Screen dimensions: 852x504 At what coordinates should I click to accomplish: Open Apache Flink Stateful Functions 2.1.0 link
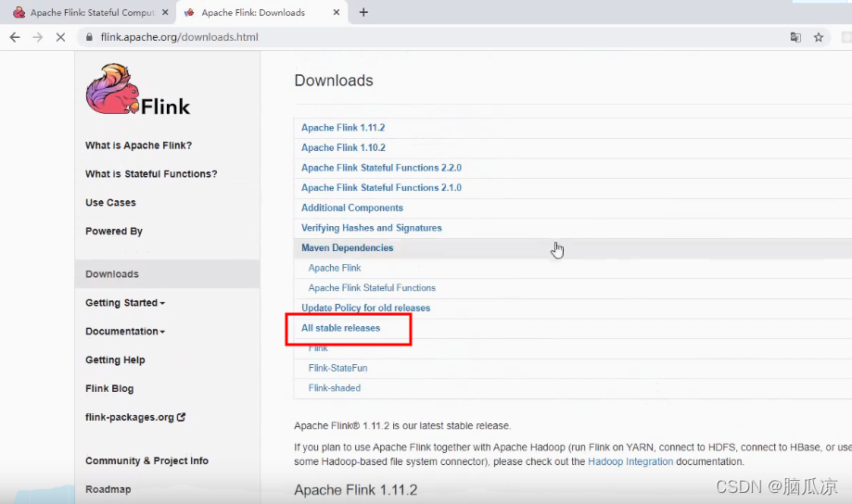pyautogui.click(x=381, y=188)
